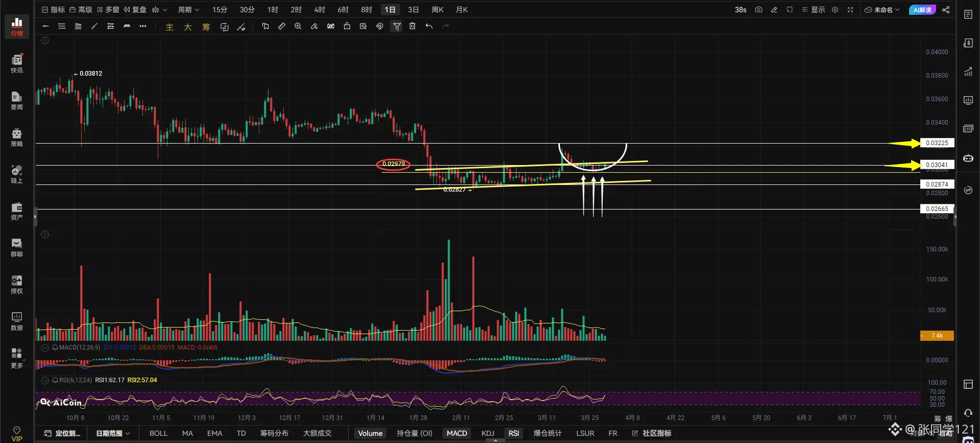Switch to the 1时 timeframe
Image resolution: width=980 pixels, height=443 pixels.
tap(273, 10)
